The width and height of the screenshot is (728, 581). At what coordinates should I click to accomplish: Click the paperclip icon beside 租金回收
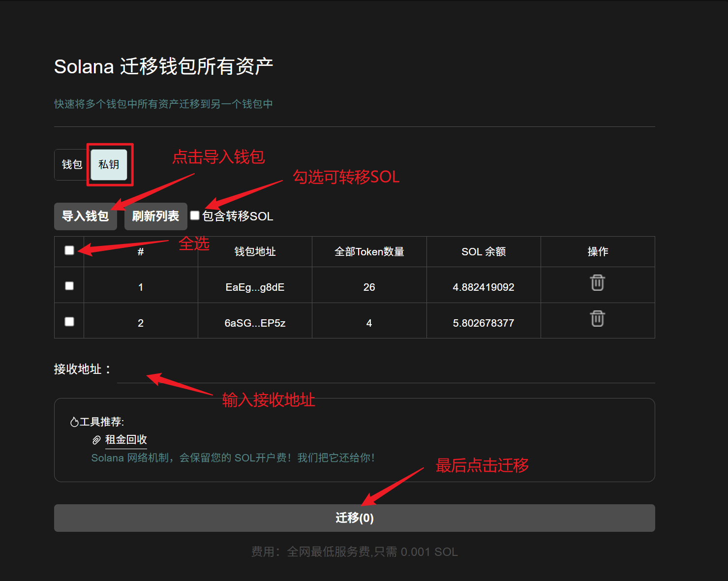96,440
